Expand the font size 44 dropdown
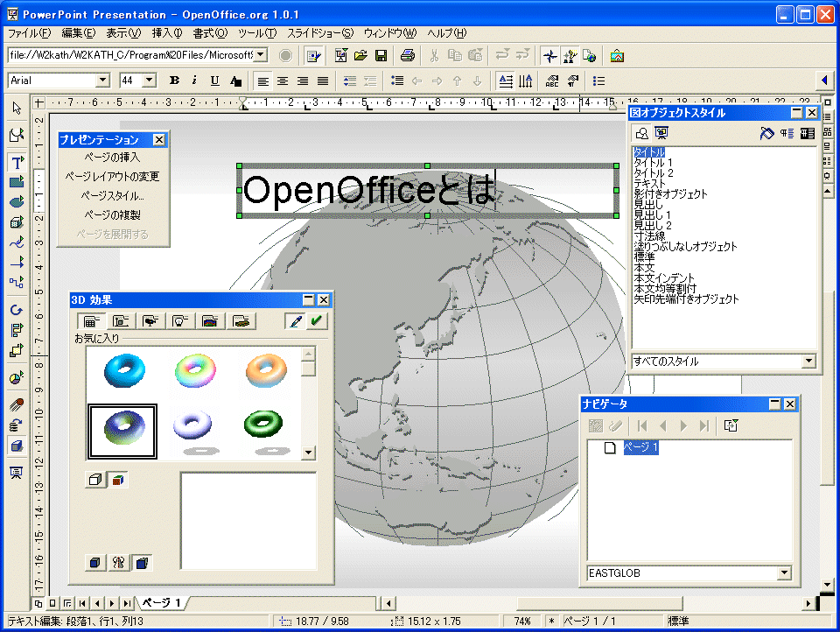Viewport: 840px width, 632px height. (x=150, y=81)
